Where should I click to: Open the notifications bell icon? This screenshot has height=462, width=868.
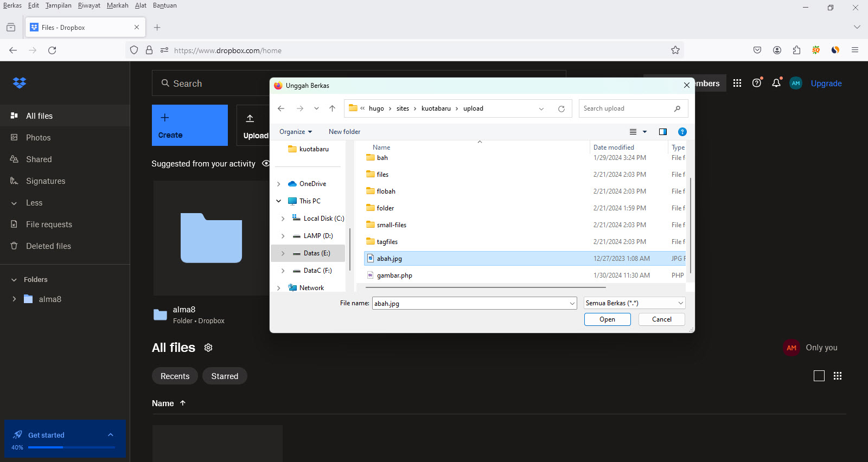pyautogui.click(x=776, y=83)
